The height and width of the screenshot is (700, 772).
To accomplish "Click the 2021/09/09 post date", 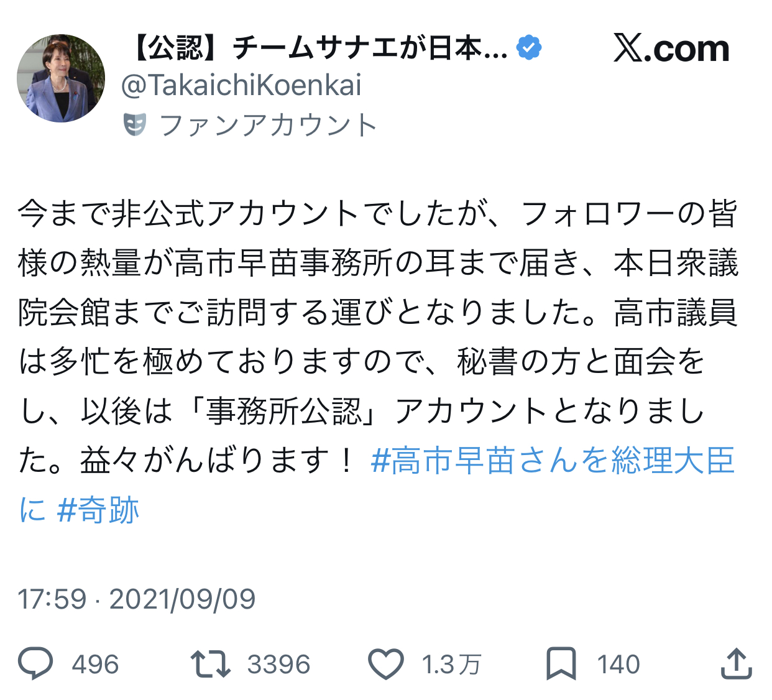I will click(182, 599).
